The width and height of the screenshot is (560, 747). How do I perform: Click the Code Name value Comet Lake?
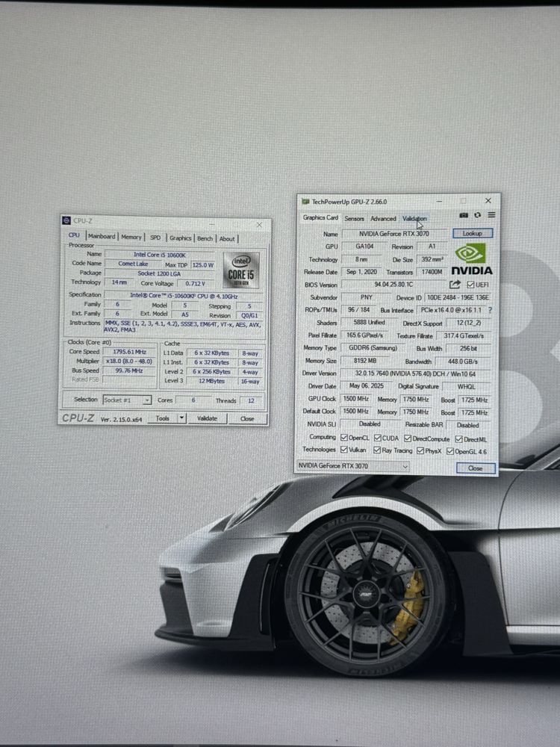pos(134,264)
